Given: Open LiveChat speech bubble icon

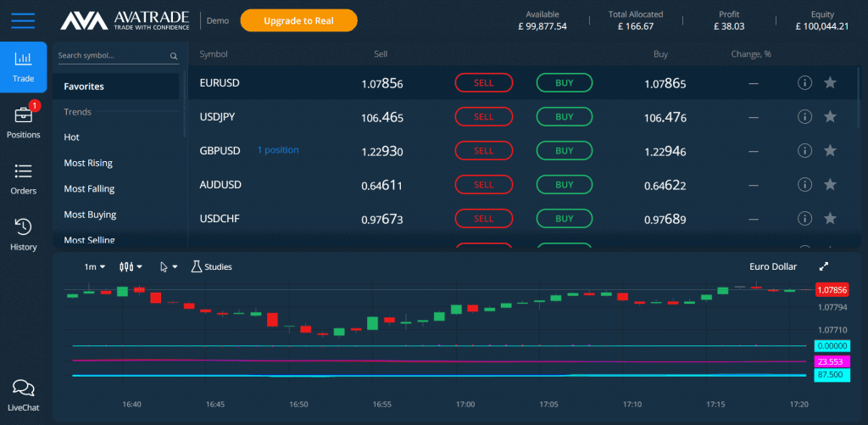Looking at the screenshot, I should pos(23,389).
